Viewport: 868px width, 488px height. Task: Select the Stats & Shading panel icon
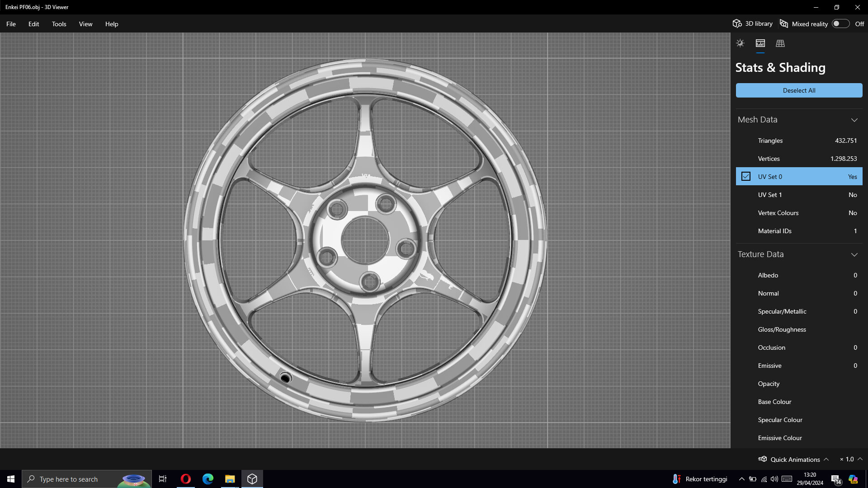click(x=760, y=43)
